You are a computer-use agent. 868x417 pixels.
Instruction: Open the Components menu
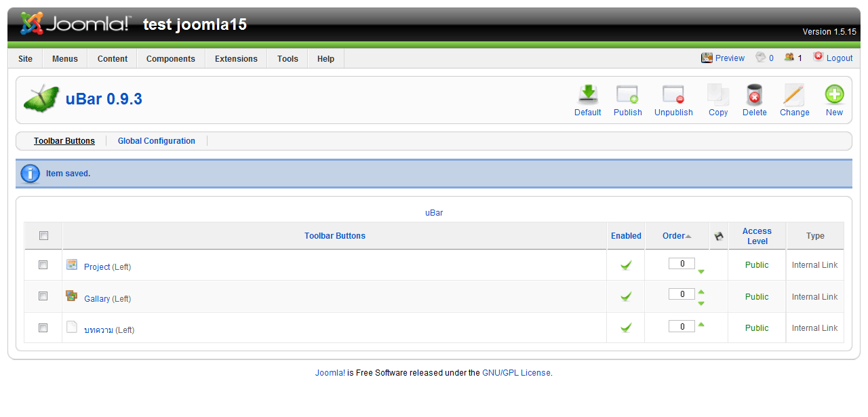[171, 59]
